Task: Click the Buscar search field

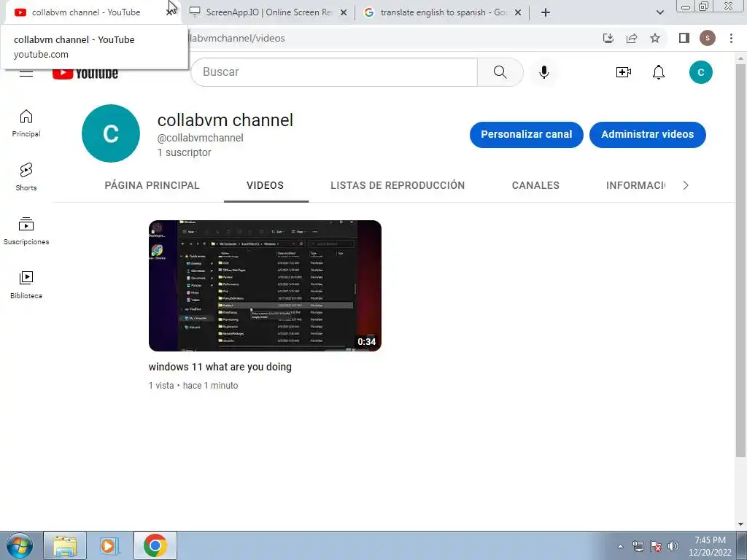Action: tap(334, 72)
